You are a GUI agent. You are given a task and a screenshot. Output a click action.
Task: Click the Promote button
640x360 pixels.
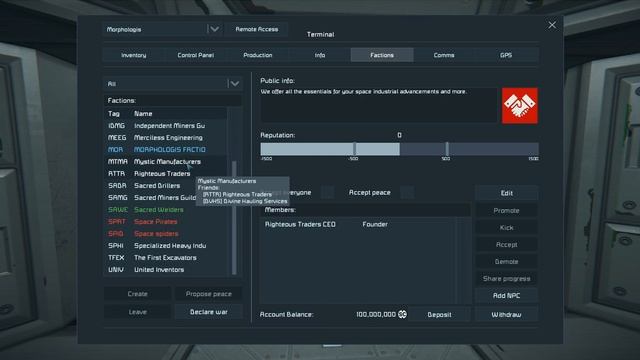click(506, 211)
